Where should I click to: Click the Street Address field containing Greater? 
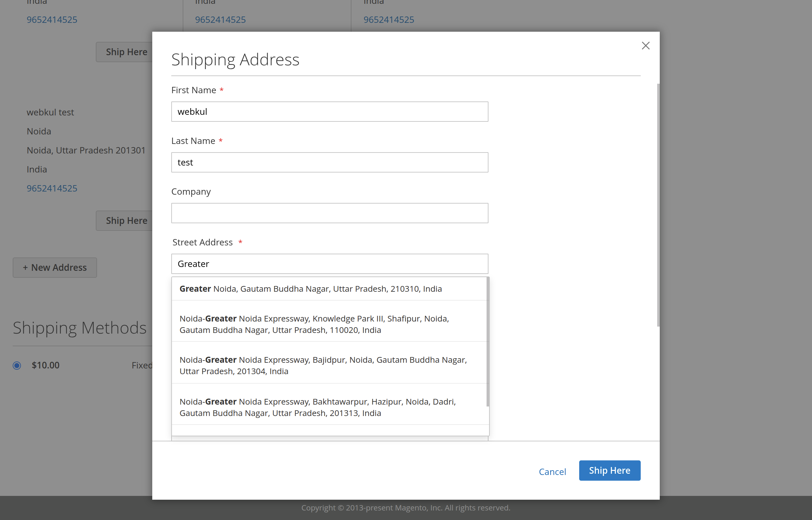(330, 264)
